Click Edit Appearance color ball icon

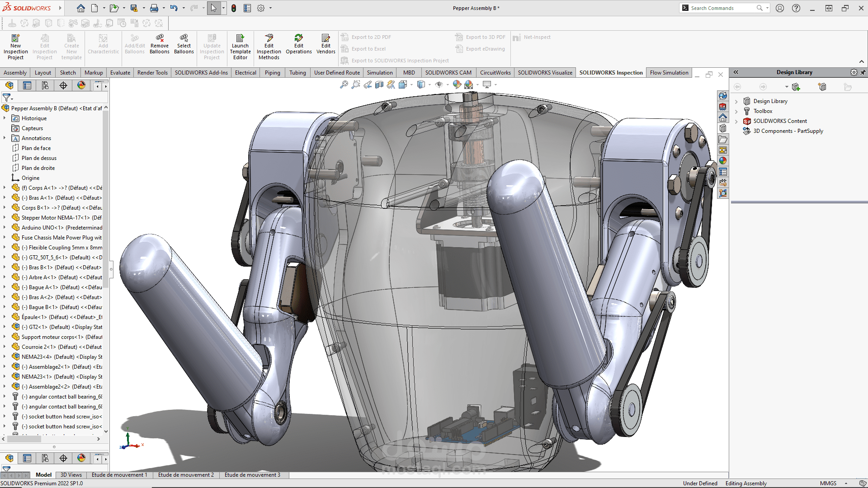click(x=457, y=84)
